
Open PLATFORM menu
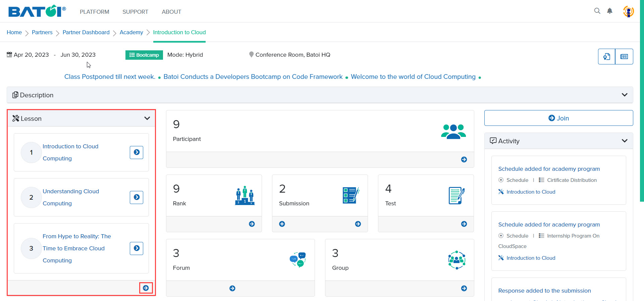click(x=95, y=12)
